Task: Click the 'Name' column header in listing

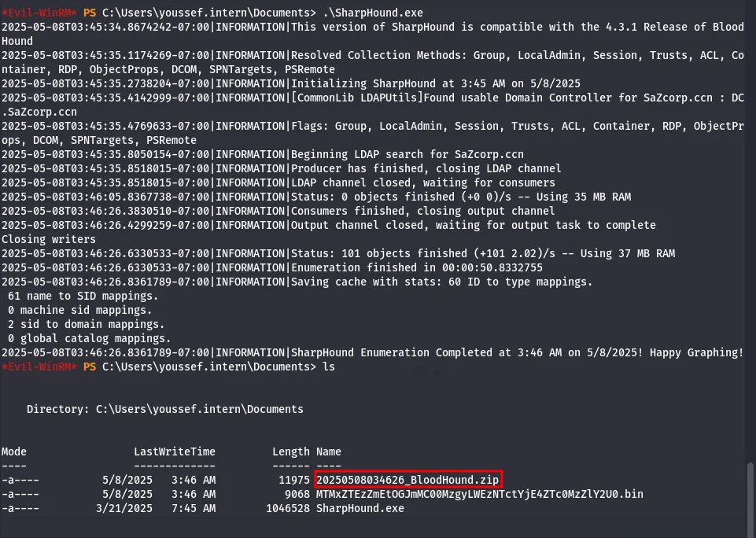Action: point(329,451)
